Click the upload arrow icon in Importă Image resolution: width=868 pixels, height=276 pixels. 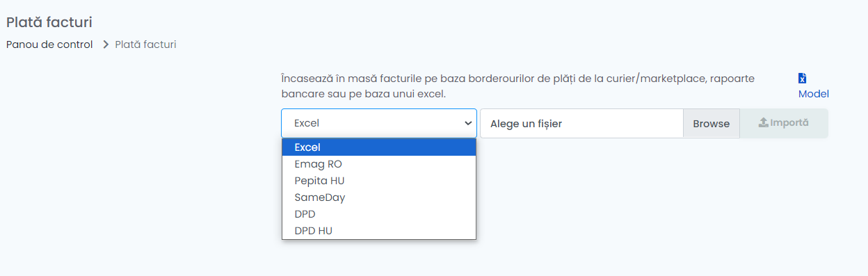(763, 122)
